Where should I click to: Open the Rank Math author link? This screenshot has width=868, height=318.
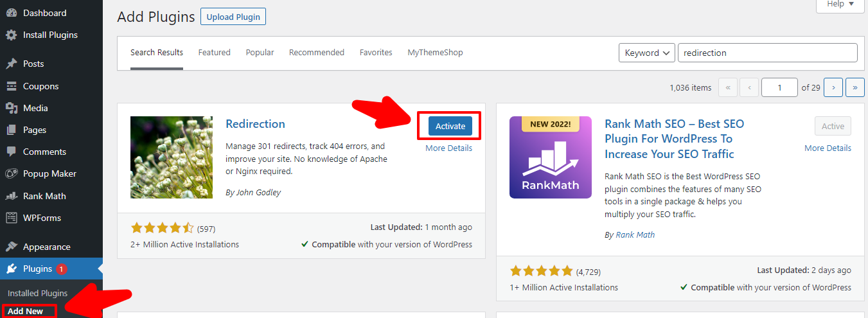635,235
